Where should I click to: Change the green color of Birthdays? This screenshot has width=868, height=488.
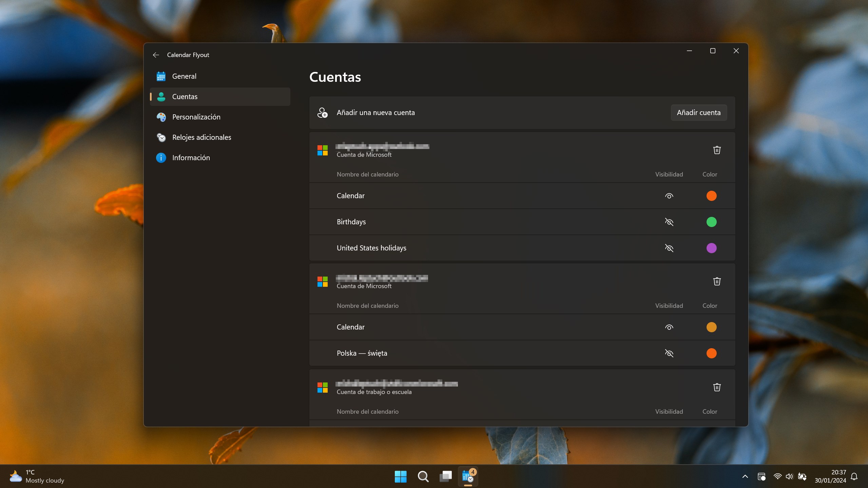coord(711,222)
